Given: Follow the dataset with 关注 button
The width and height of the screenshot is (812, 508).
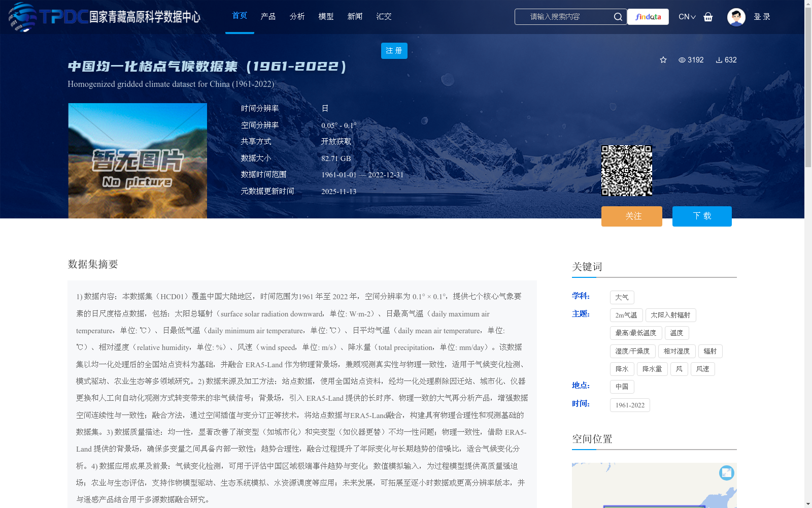Looking at the screenshot, I should tap(631, 216).
